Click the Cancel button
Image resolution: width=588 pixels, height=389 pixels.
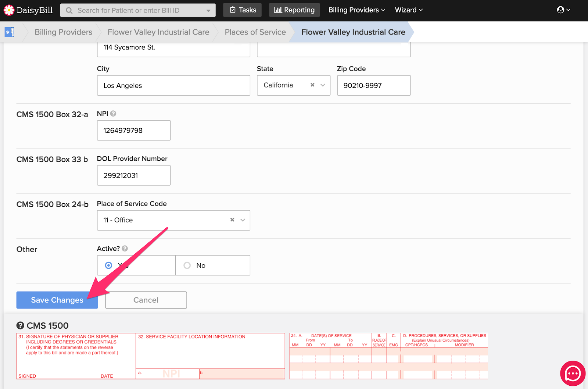146,300
